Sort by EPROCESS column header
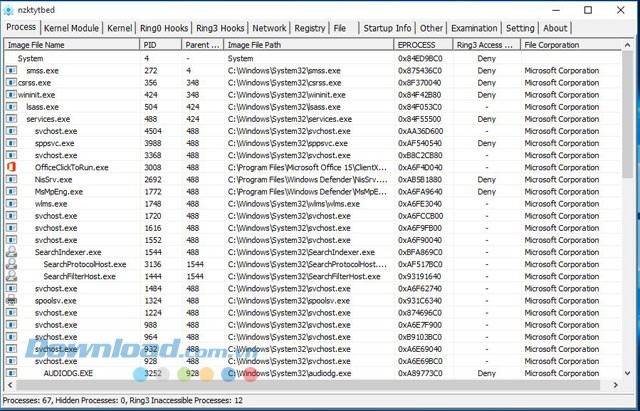 click(424, 45)
